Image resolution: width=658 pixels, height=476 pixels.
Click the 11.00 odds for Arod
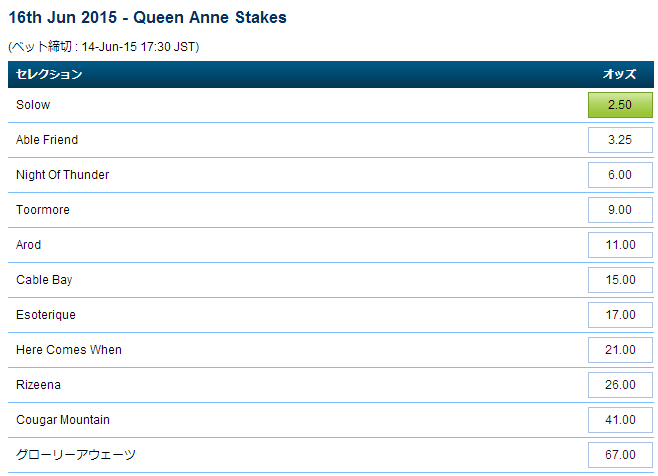[x=620, y=245]
